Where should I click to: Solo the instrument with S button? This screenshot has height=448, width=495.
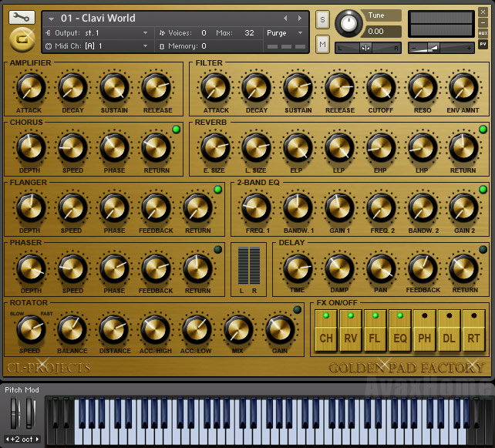[x=322, y=20]
